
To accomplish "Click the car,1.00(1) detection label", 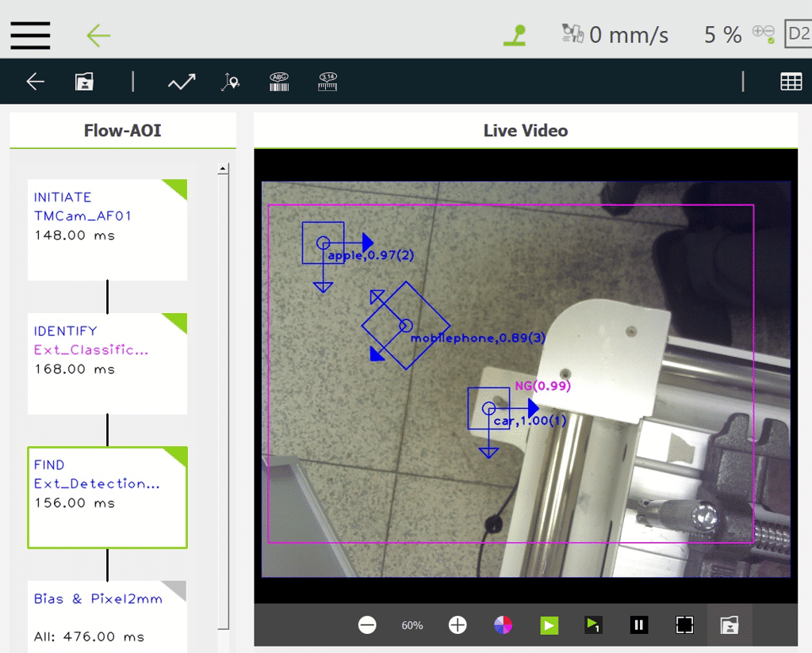I will pyautogui.click(x=530, y=421).
